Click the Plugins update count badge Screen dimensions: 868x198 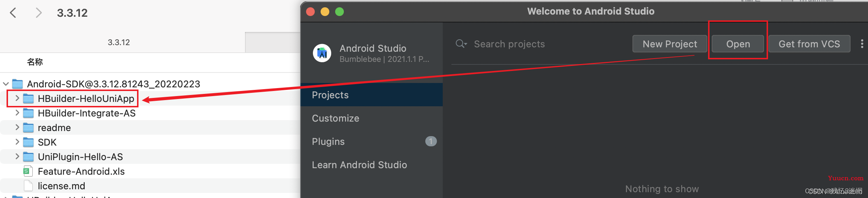click(x=431, y=141)
